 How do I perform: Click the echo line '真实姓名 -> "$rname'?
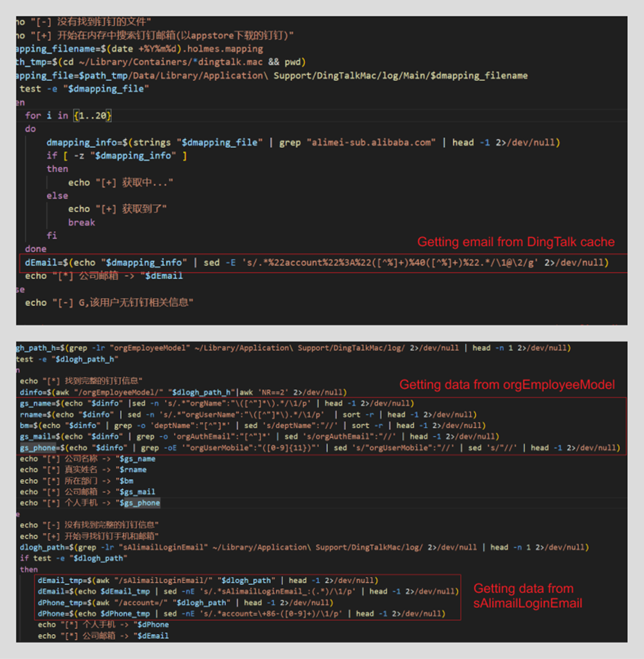(x=84, y=470)
